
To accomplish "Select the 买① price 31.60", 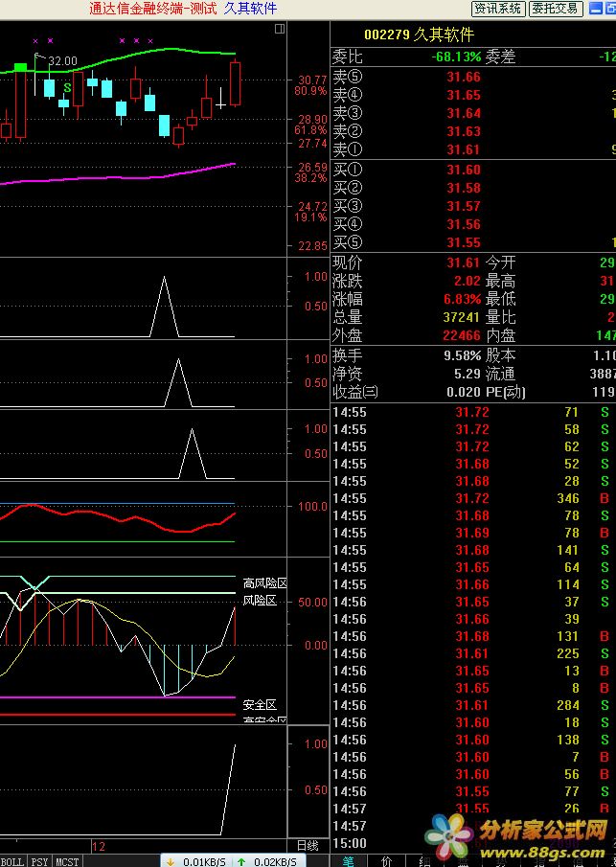I will click(464, 170).
